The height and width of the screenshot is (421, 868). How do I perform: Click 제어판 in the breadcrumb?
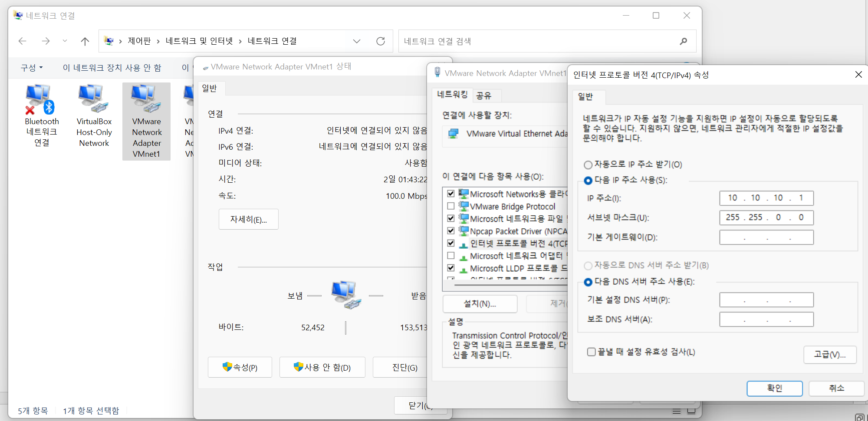point(139,41)
